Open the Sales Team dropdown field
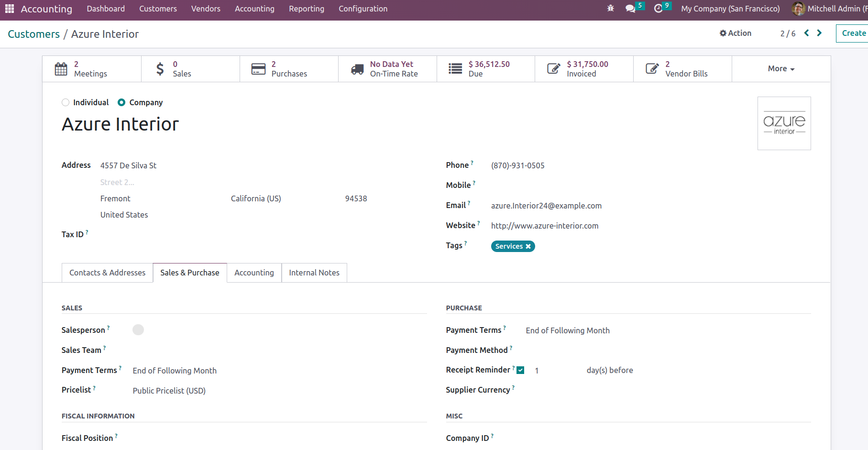 coord(280,350)
